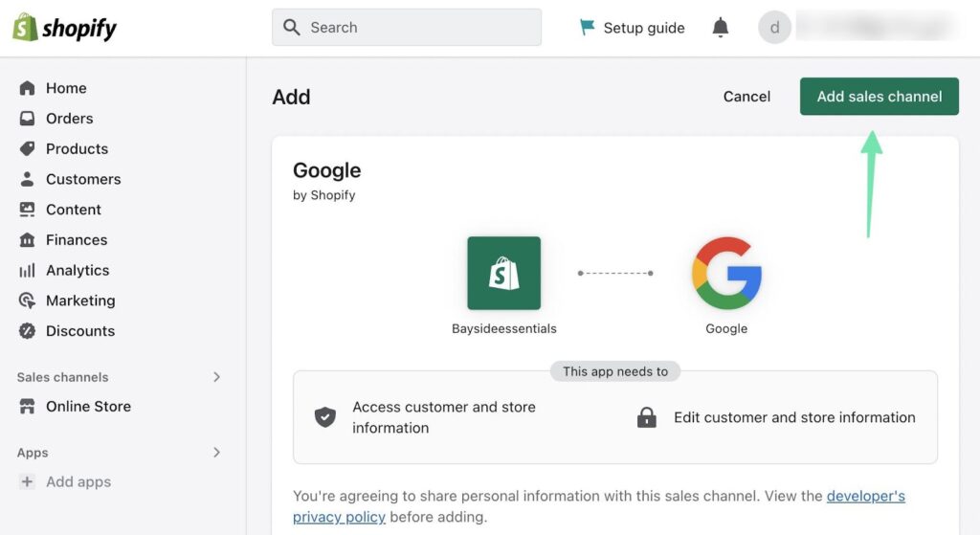Click the Setup guide flag icon
980x535 pixels.
[587, 28]
